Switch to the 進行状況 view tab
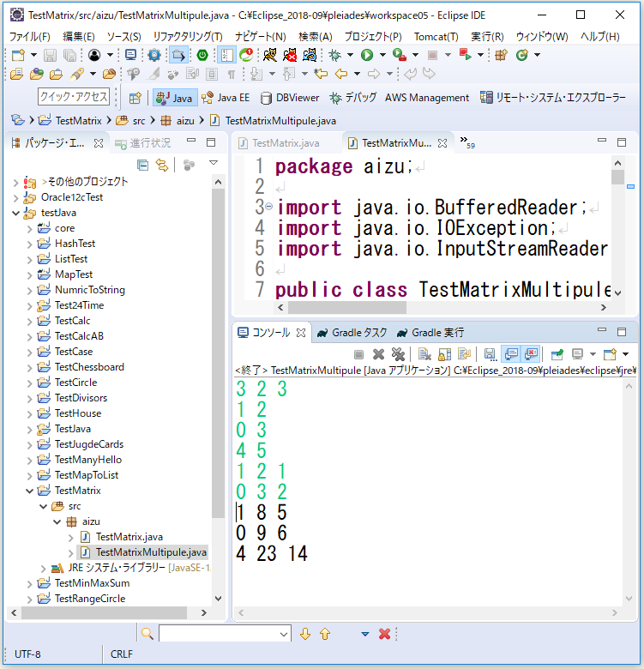 click(x=142, y=143)
